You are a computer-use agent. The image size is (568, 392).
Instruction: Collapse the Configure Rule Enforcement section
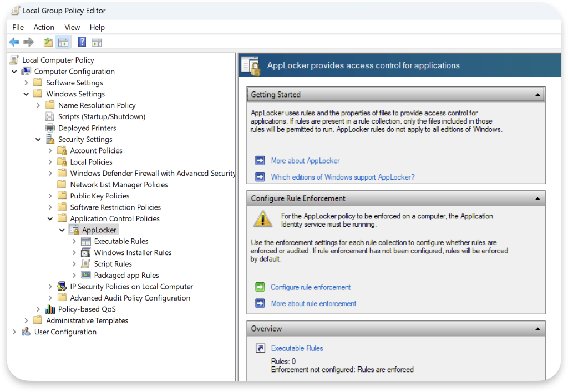[x=537, y=198]
